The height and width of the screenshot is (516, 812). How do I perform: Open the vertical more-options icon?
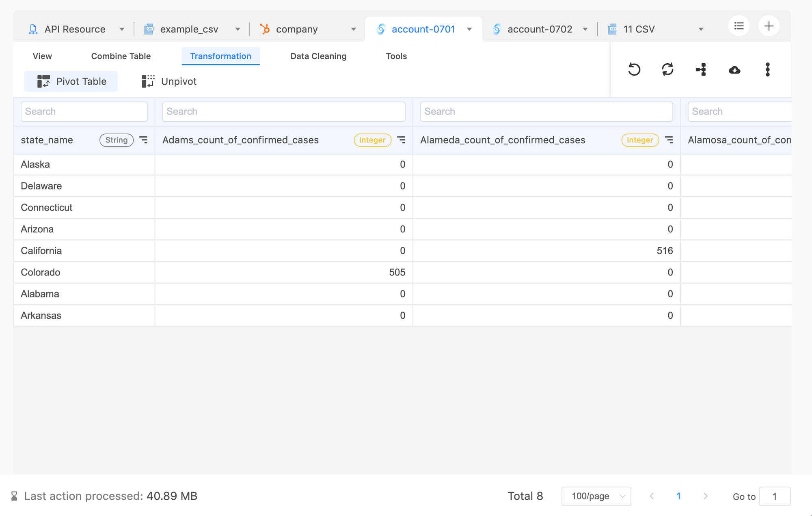click(767, 69)
